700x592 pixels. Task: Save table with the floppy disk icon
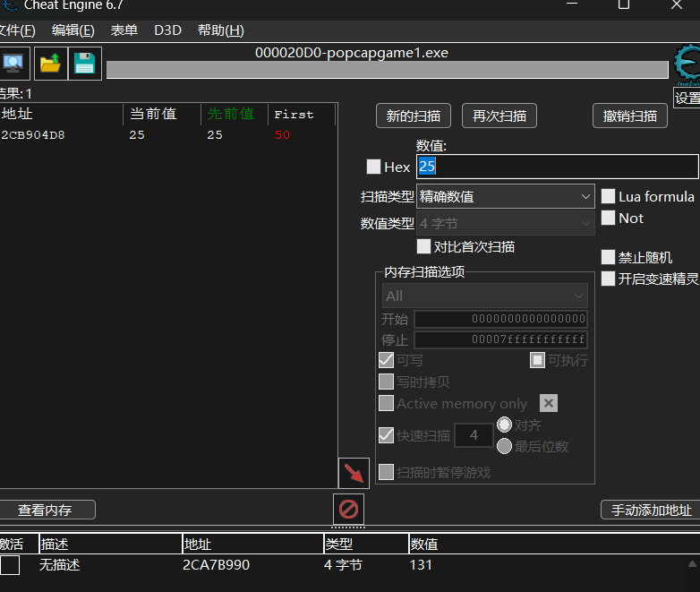tap(85, 64)
